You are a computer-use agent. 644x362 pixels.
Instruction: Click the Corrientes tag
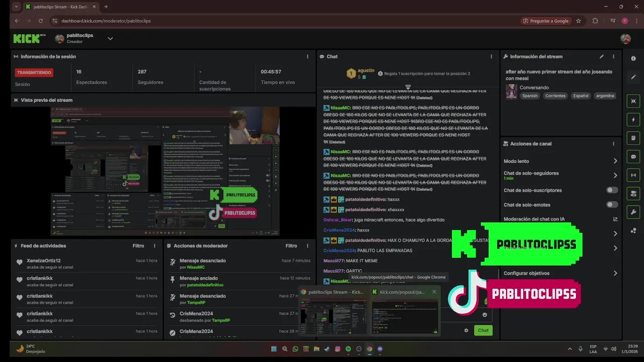pos(555,96)
